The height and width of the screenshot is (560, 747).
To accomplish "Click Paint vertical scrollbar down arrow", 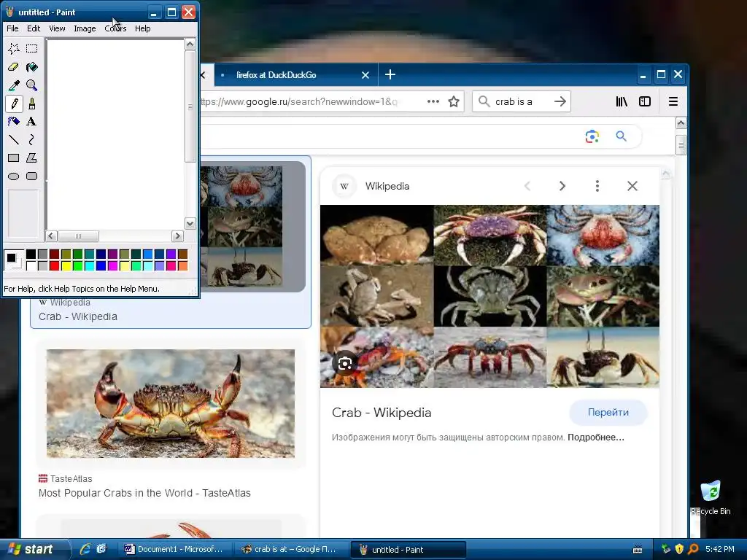I will click(x=190, y=223).
